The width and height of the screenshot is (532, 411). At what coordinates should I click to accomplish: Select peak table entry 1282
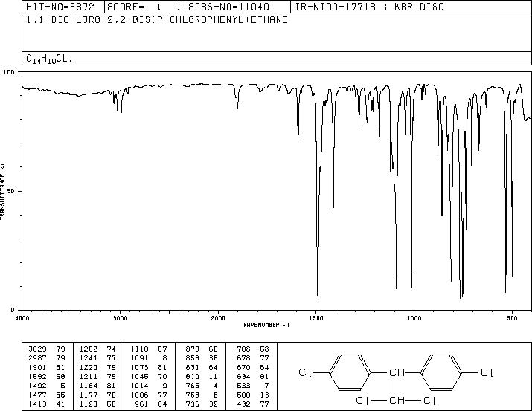click(89, 349)
